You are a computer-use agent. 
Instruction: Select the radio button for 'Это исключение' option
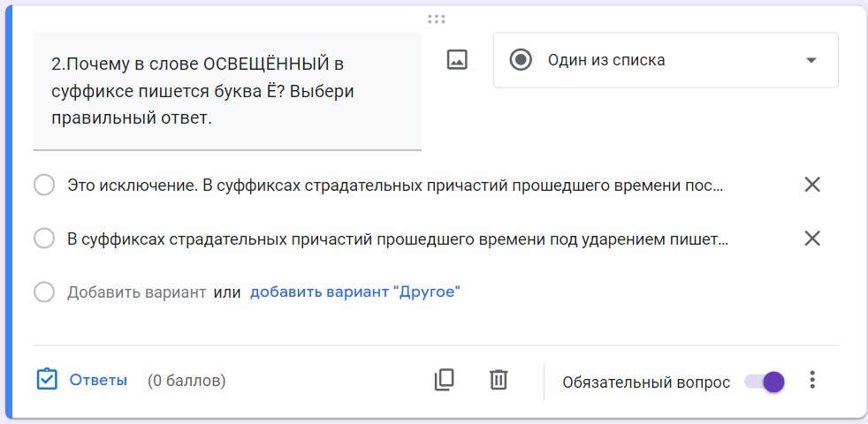point(43,185)
